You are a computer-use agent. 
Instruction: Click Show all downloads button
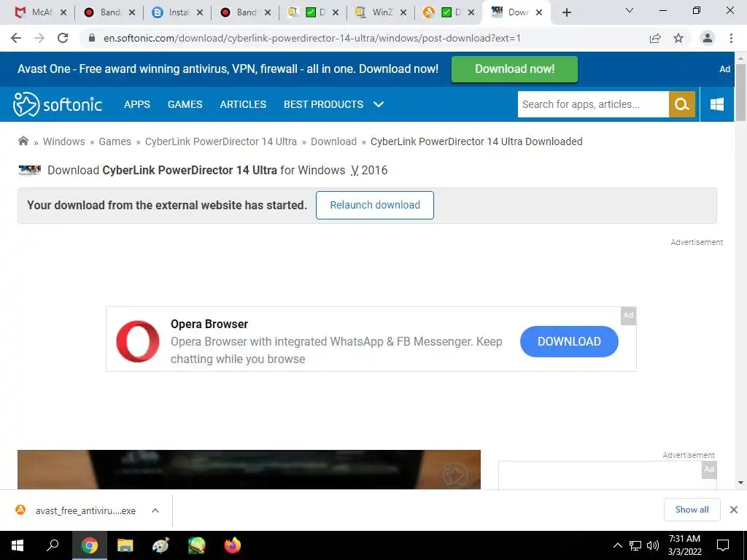[692, 510]
